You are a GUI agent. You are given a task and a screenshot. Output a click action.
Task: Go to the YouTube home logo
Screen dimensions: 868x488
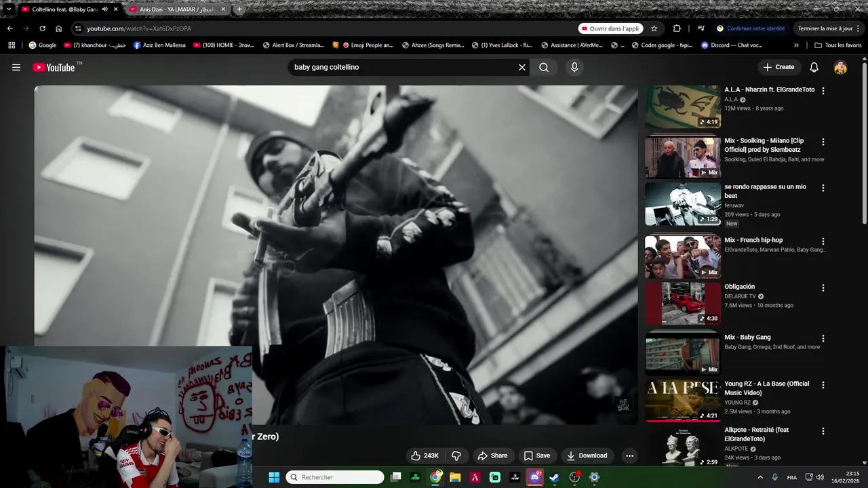point(54,67)
